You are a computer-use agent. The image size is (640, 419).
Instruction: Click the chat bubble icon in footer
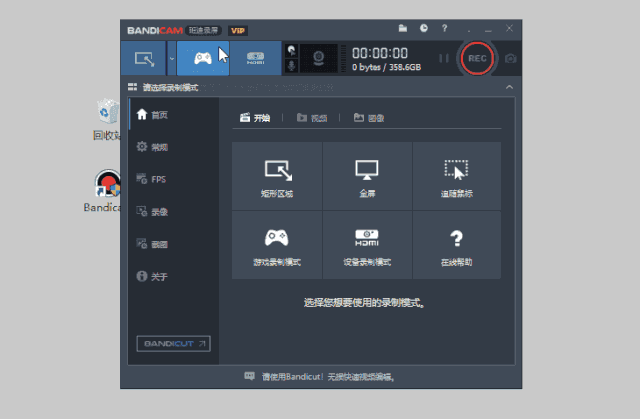click(x=249, y=376)
